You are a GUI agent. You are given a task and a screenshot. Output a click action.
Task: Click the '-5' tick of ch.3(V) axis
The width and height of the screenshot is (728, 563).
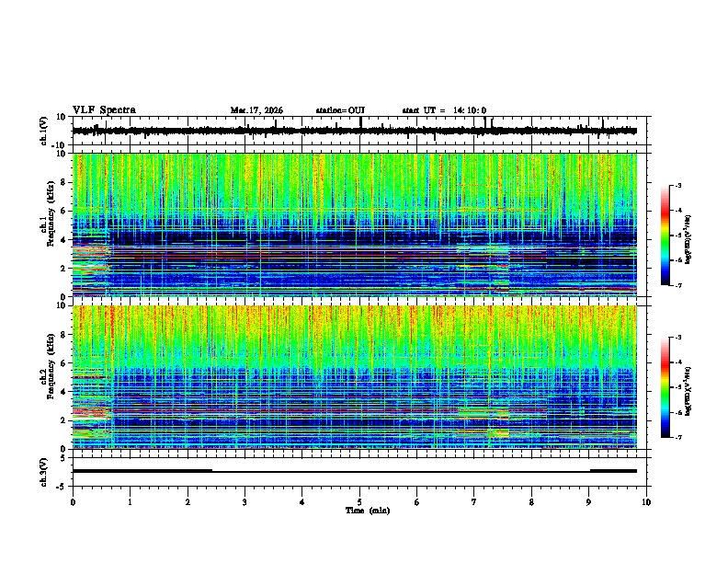(x=62, y=487)
